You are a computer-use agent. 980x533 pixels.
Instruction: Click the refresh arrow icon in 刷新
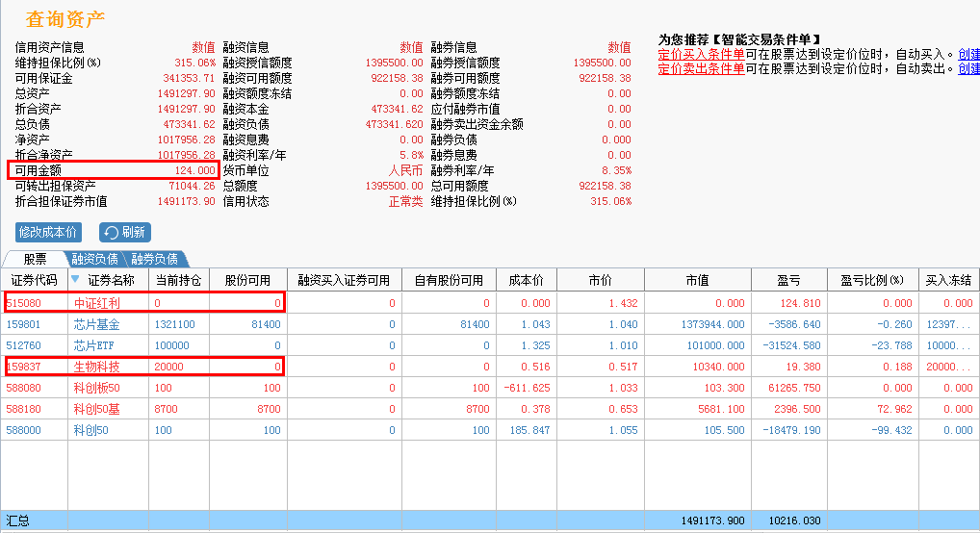[x=112, y=233]
